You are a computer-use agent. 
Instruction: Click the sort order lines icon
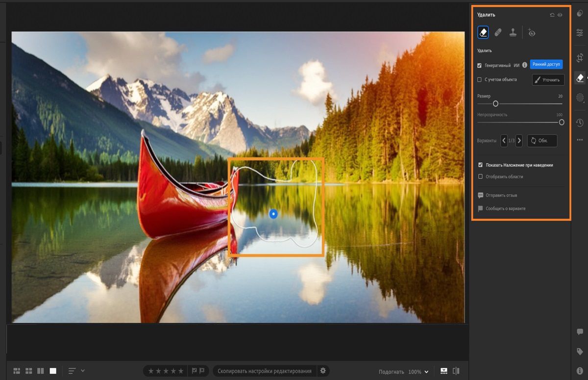pos(72,371)
